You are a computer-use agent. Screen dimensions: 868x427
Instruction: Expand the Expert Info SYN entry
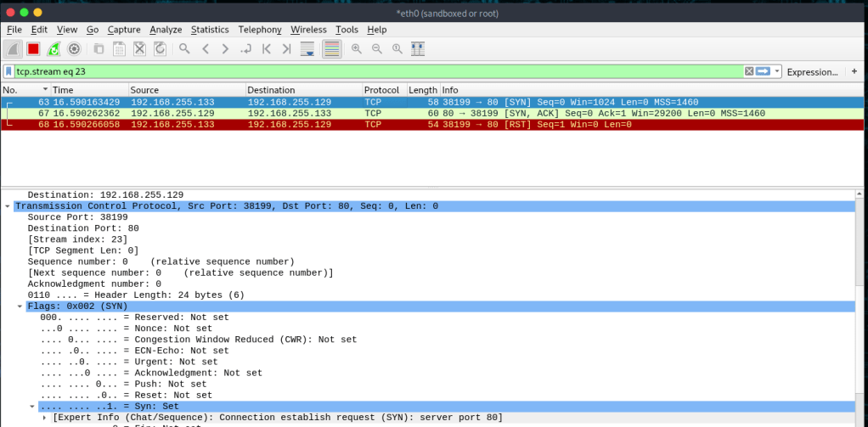click(45, 417)
